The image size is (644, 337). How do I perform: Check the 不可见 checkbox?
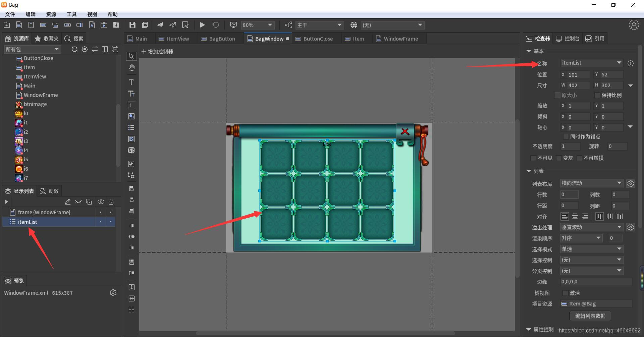coord(533,158)
